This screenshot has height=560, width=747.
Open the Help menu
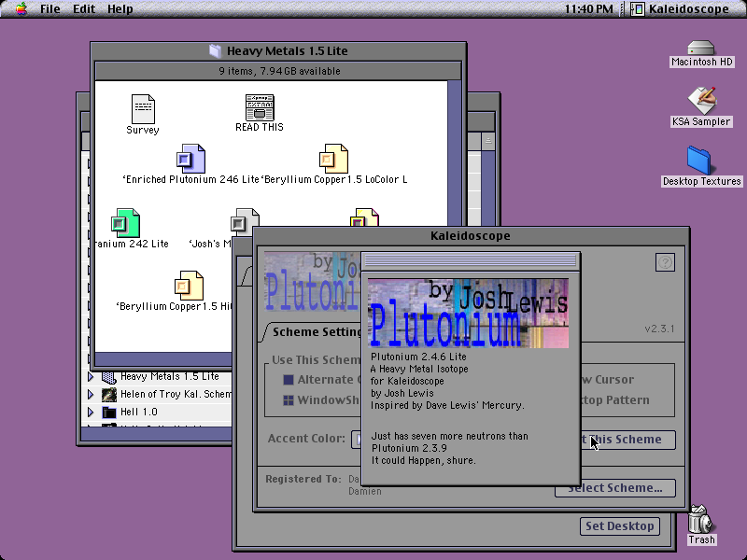[120, 8]
